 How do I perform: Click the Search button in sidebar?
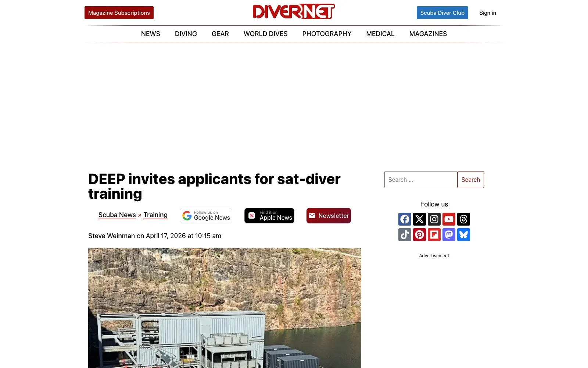[471, 180]
